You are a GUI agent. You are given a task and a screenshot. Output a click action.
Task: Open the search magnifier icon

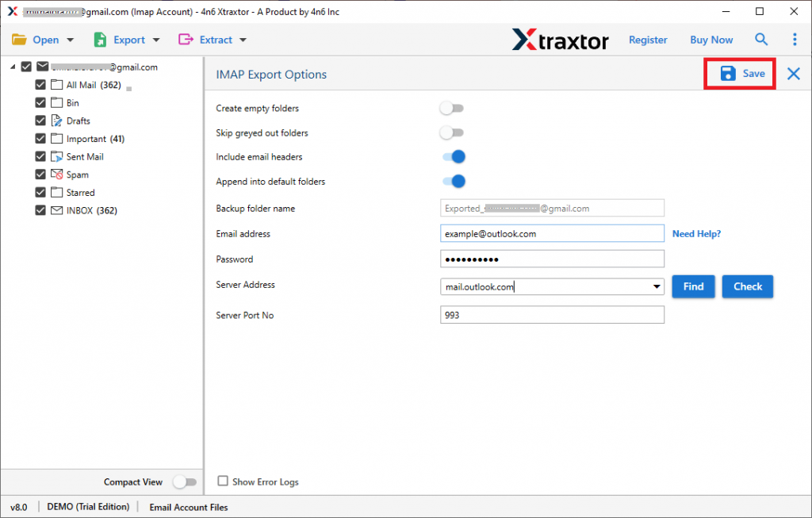point(760,40)
